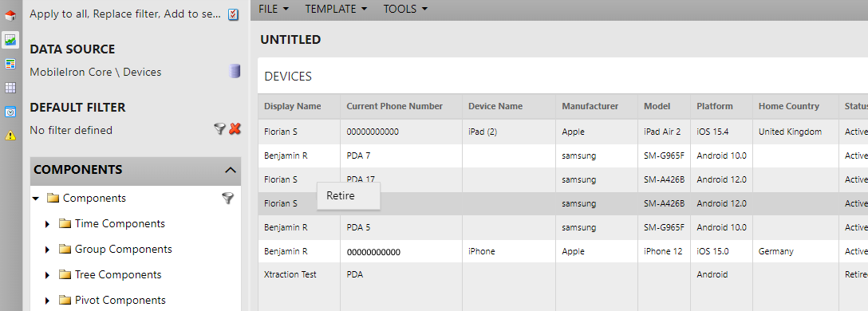The image size is (868, 311).
Task: Sort by Display Name column header
Action: 299,106
